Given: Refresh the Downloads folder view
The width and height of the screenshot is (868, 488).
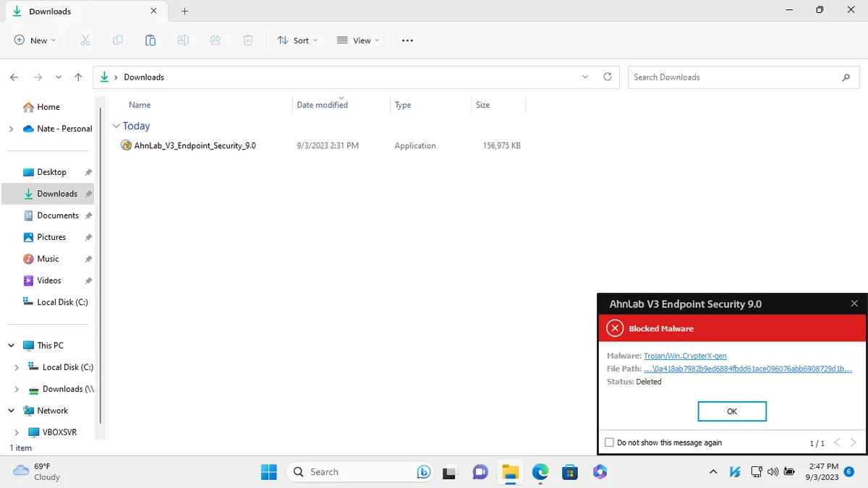Looking at the screenshot, I should click(608, 77).
